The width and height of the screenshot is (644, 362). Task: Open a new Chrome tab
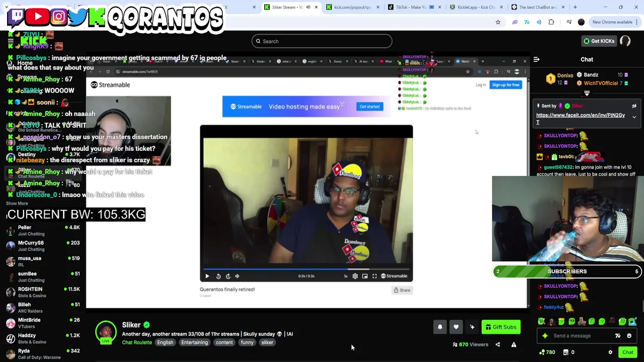click(575, 7)
